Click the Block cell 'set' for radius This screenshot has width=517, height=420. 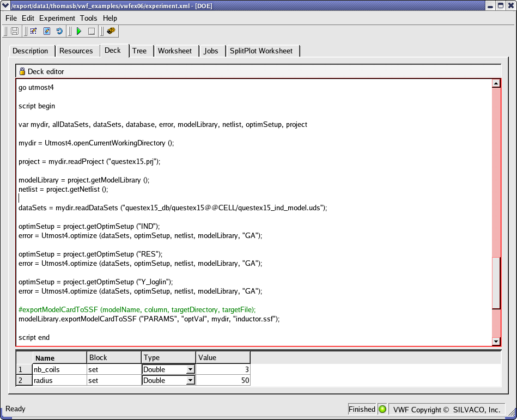[114, 380]
